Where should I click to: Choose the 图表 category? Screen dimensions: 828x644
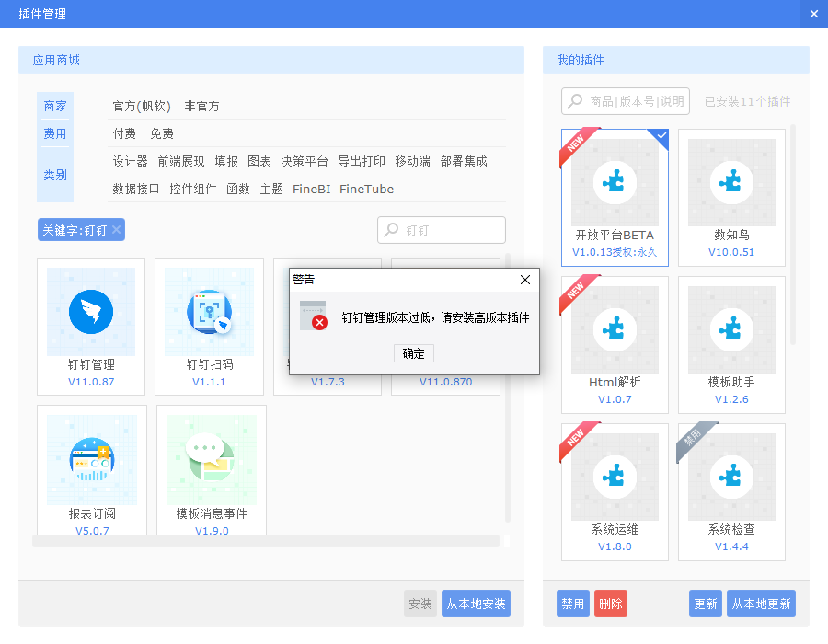259,161
